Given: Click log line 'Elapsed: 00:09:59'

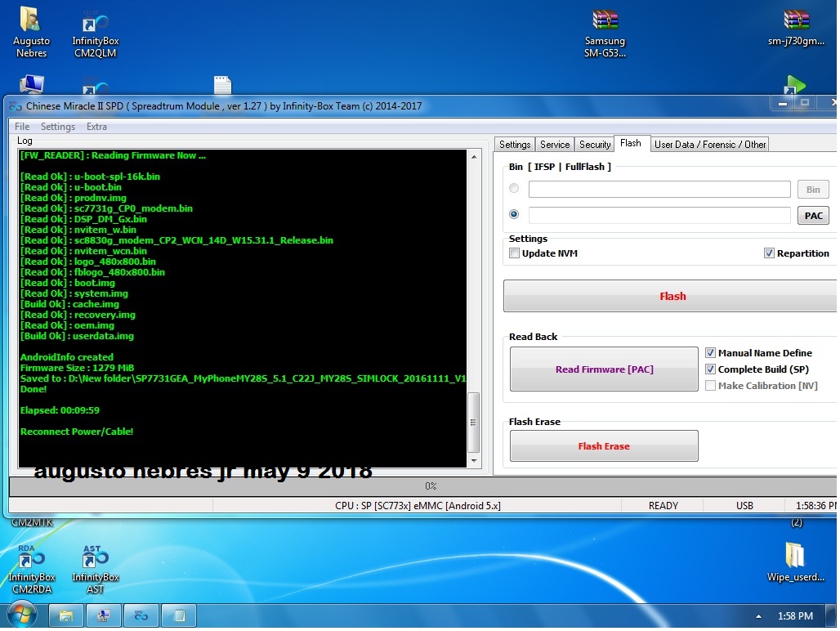Looking at the screenshot, I should 60,410.
